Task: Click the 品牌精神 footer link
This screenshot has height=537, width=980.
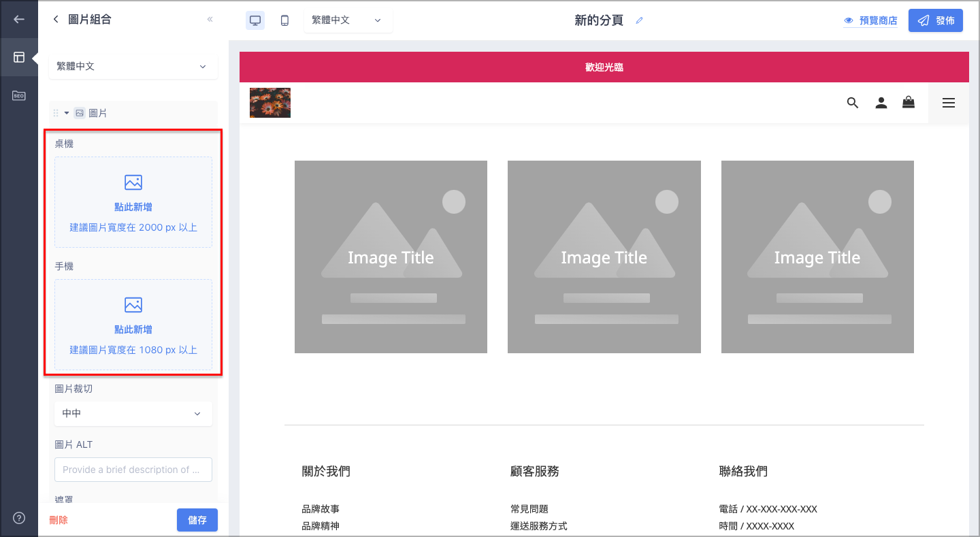Action: [321, 526]
